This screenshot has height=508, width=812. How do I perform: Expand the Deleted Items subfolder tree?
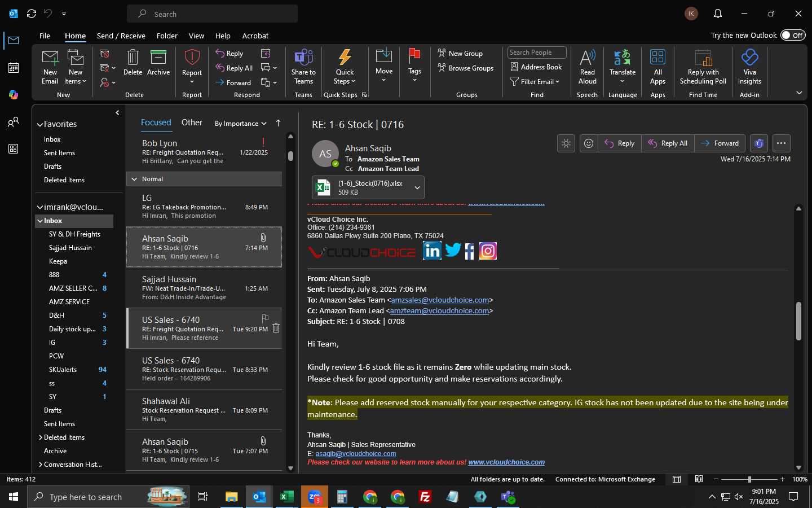pos(41,437)
